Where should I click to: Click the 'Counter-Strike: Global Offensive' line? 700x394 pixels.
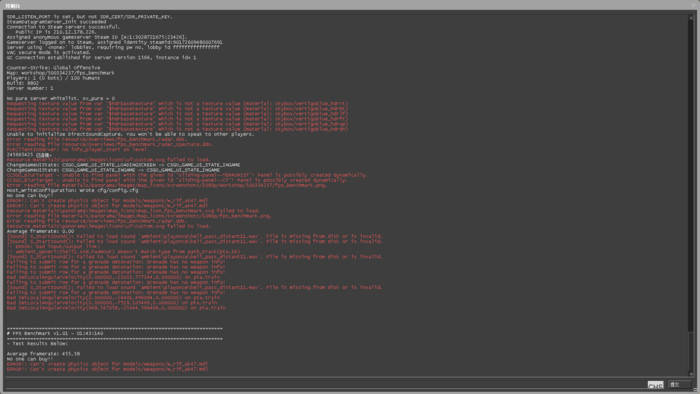tap(53, 67)
